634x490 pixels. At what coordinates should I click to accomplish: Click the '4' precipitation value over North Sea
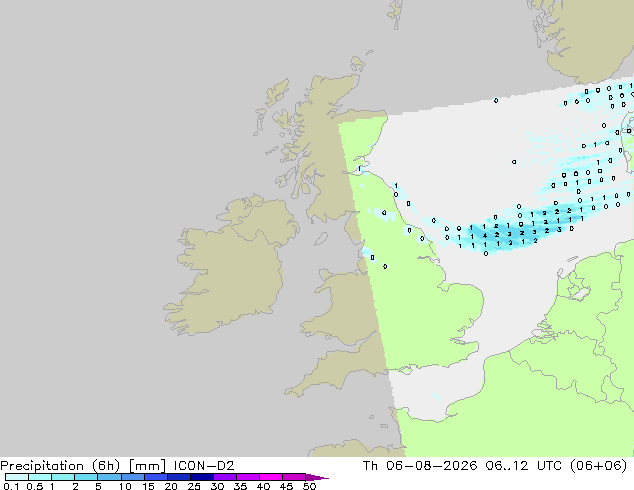(484, 236)
